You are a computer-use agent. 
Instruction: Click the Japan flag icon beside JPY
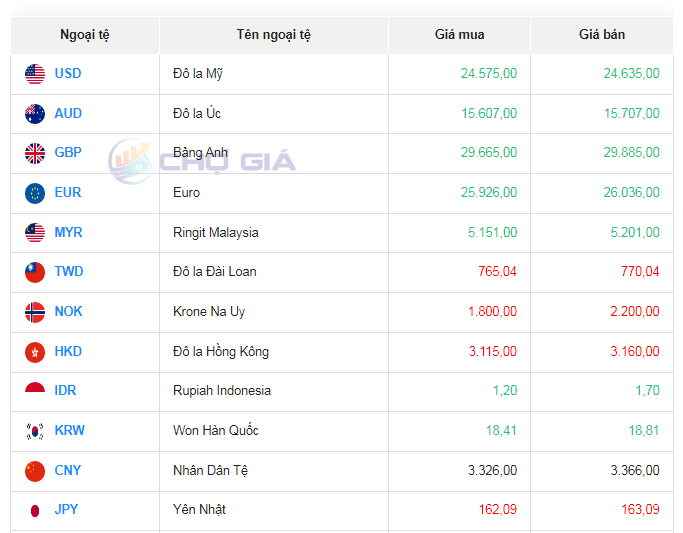pyautogui.click(x=35, y=510)
